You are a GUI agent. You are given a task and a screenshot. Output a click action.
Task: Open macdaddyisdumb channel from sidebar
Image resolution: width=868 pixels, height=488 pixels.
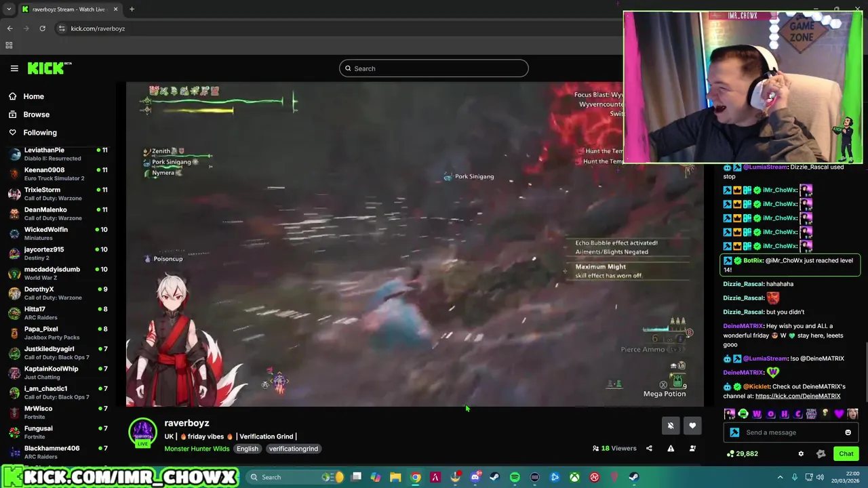58,273
